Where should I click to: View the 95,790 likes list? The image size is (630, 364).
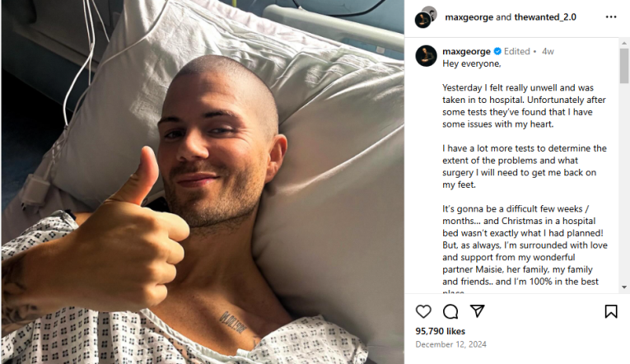441,331
